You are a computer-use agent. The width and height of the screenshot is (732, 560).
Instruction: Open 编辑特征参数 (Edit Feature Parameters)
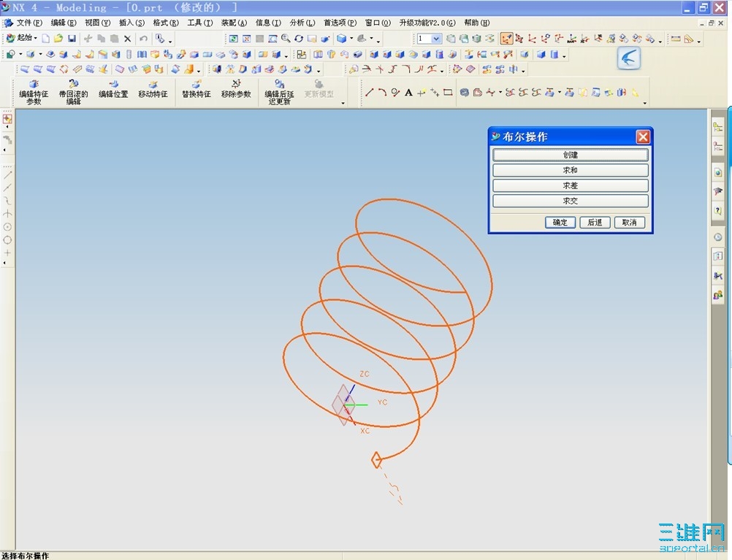[34, 92]
